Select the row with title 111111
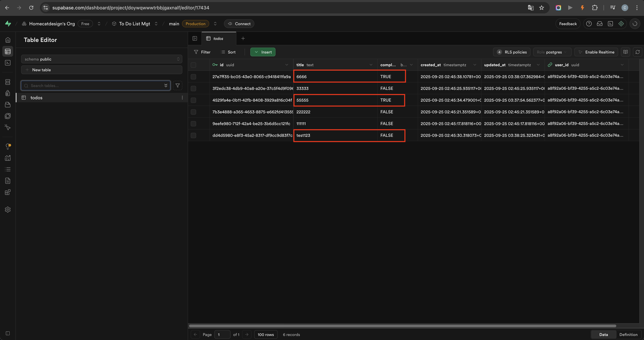 193,124
